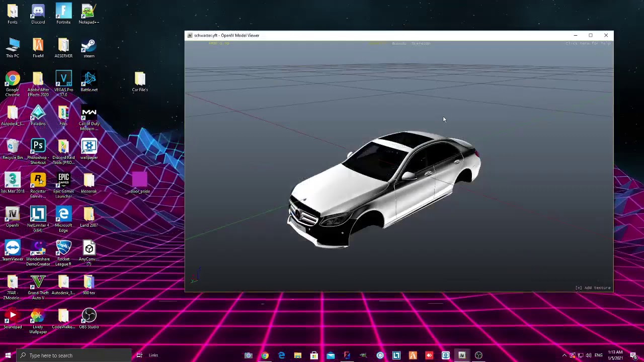Open the AnyConv desktop file

tap(89, 253)
